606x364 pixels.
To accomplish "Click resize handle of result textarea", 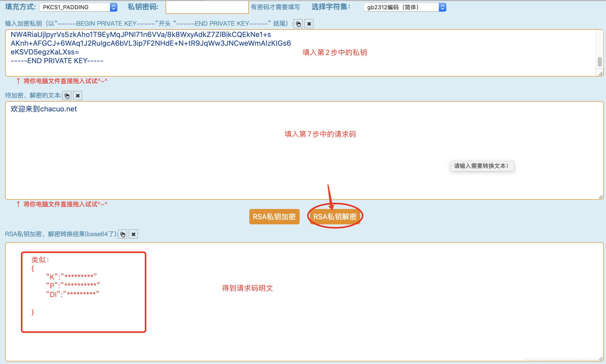I will pyautogui.click(x=600, y=359).
